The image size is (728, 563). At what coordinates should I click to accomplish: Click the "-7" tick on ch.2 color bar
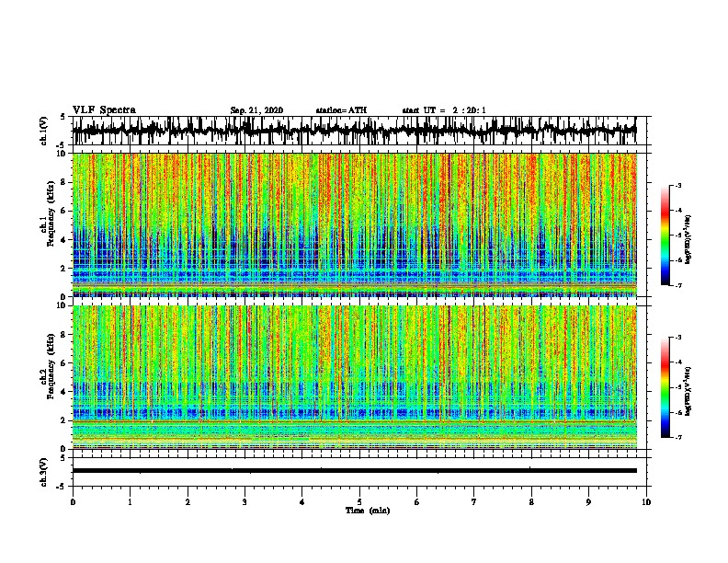point(677,438)
